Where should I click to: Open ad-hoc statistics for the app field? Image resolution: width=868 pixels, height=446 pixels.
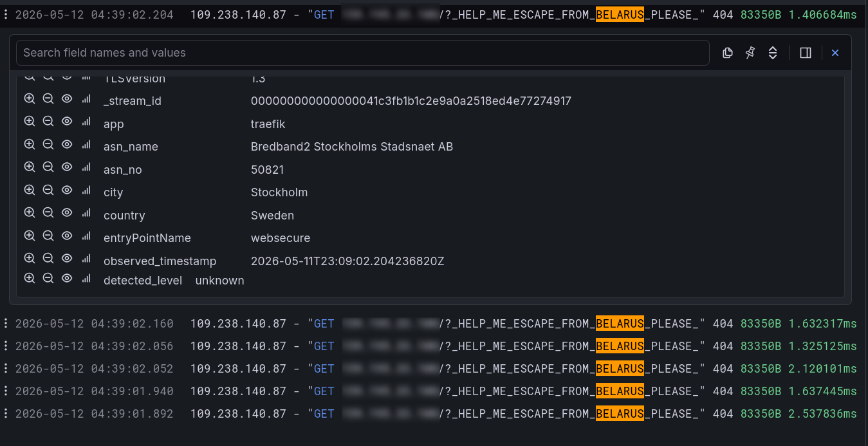[x=86, y=121]
